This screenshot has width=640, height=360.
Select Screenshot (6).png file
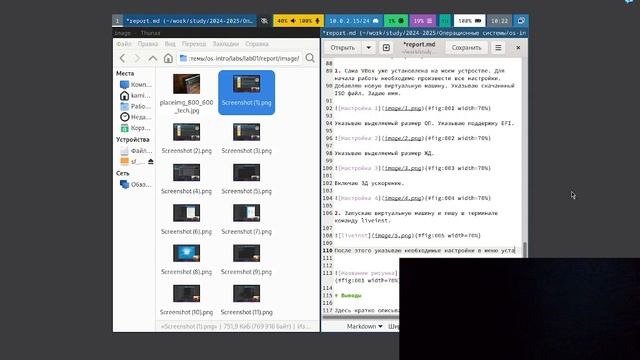coord(187,220)
